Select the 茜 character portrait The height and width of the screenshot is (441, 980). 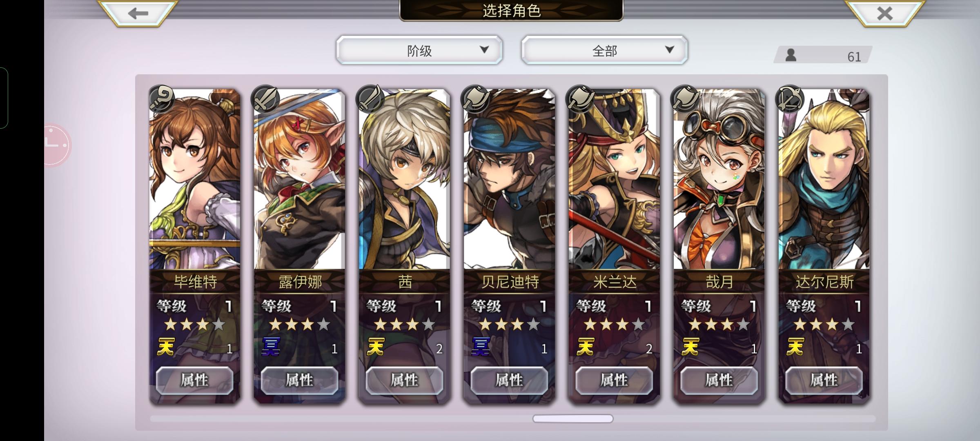coord(404,180)
